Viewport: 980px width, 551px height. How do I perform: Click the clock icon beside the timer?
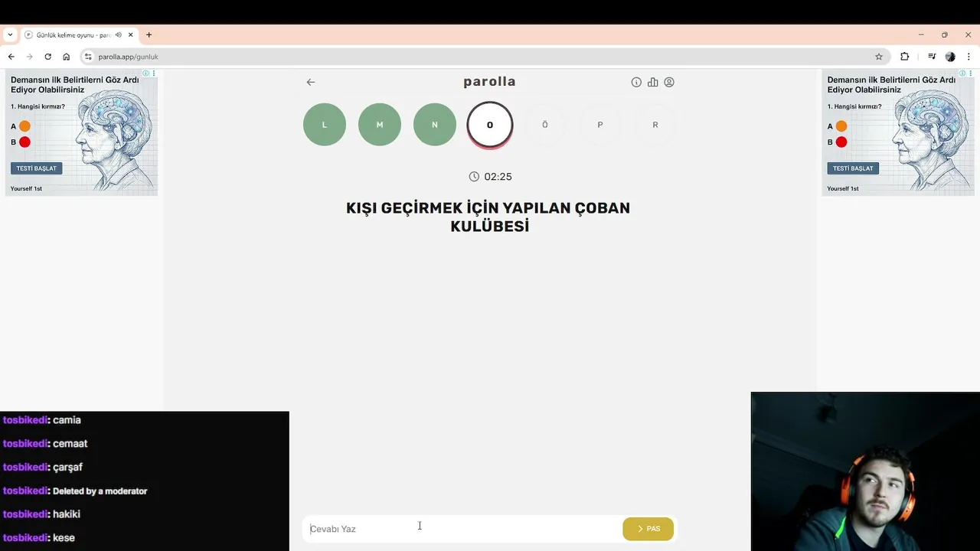pyautogui.click(x=474, y=177)
